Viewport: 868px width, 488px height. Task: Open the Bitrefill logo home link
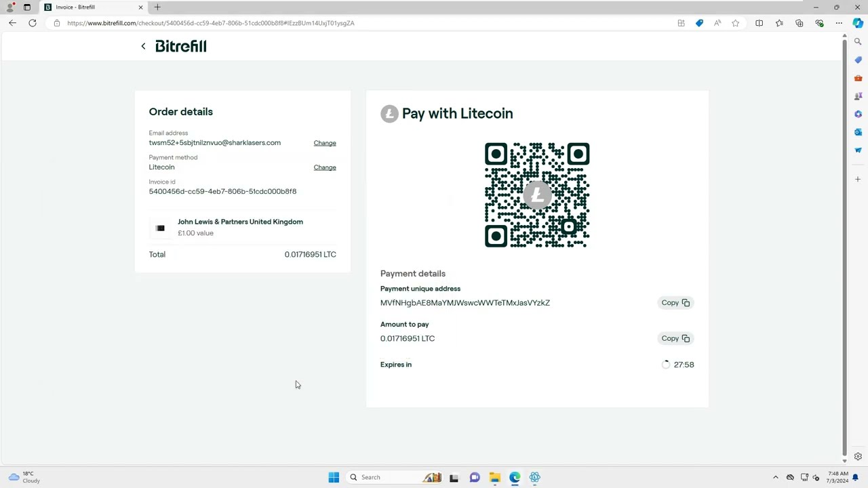pos(181,46)
